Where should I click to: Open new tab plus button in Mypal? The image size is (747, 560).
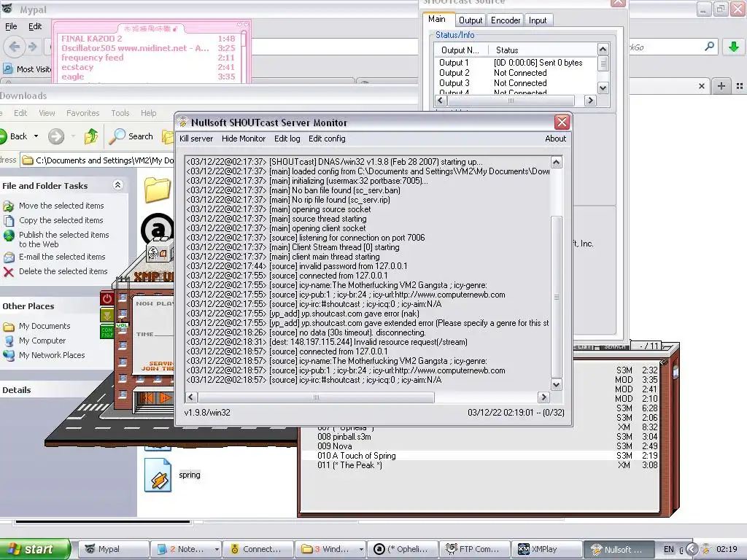click(x=721, y=86)
